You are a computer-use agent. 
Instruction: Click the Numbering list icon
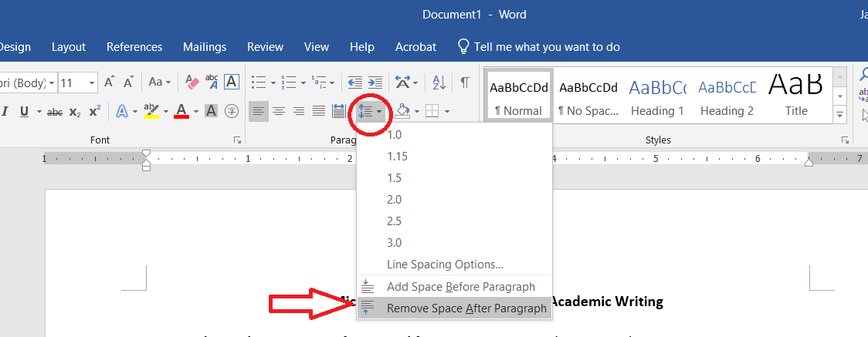[x=288, y=83]
